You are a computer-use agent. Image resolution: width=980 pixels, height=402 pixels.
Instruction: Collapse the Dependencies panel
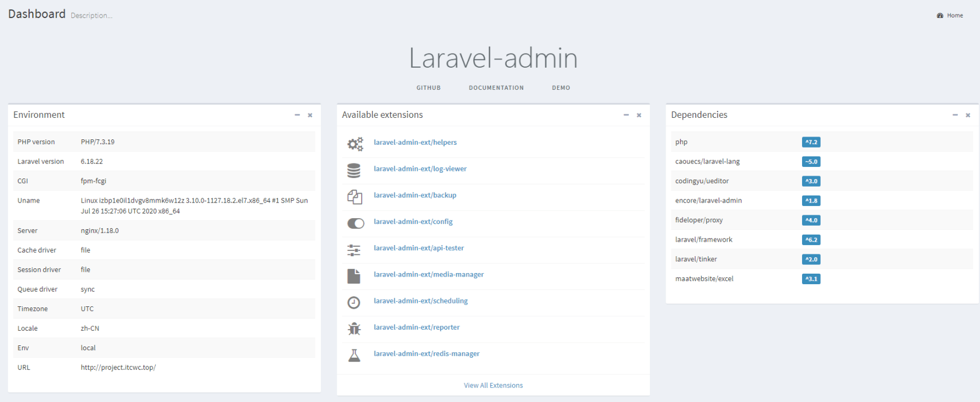click(x=955, y=115)
